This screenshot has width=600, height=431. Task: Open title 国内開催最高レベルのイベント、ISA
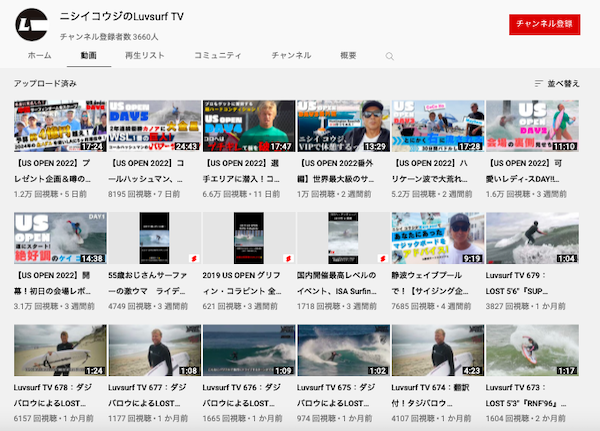tap(337, 283)
